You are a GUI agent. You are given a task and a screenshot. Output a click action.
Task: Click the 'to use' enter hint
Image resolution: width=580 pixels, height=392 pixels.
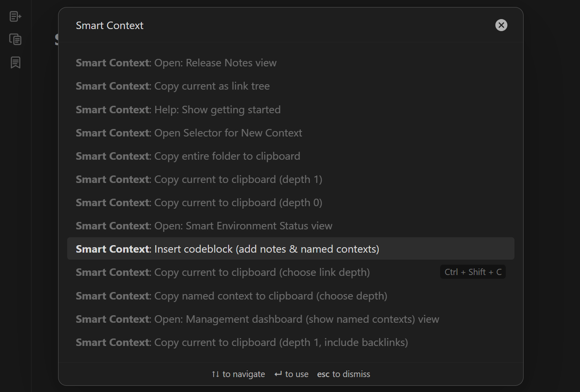pos(292,374)
